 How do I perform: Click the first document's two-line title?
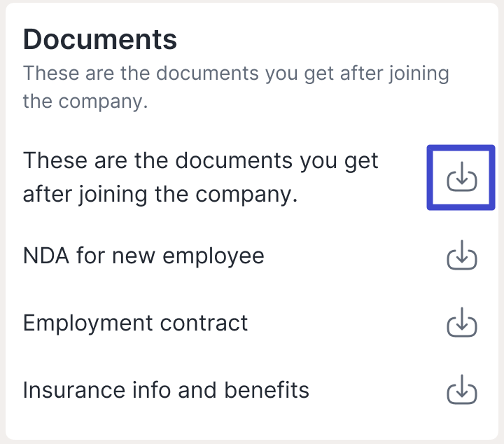(x=200, y=177)
